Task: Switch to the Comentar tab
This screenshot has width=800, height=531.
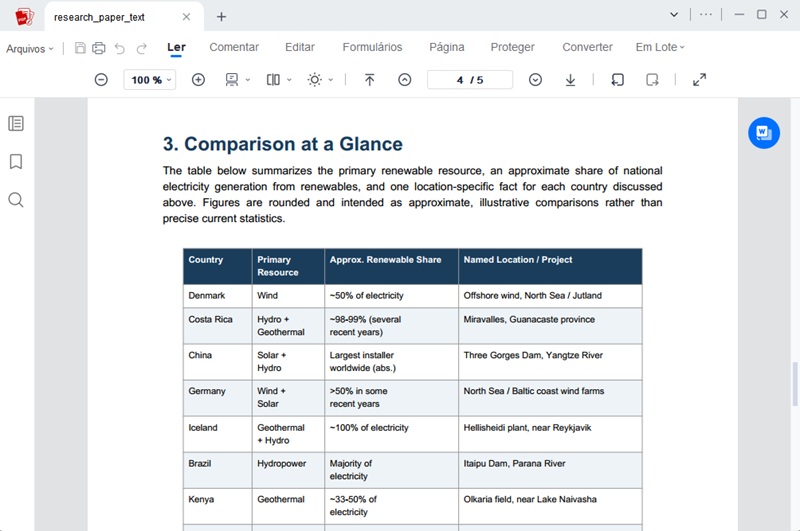Action: click(x=234, y=47)
